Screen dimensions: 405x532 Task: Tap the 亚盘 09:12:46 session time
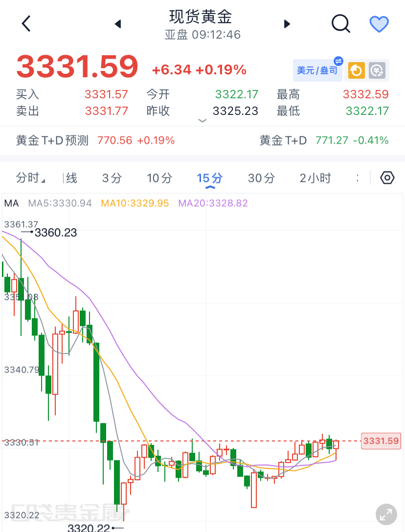pyautogui.click(x=202, y=35)
